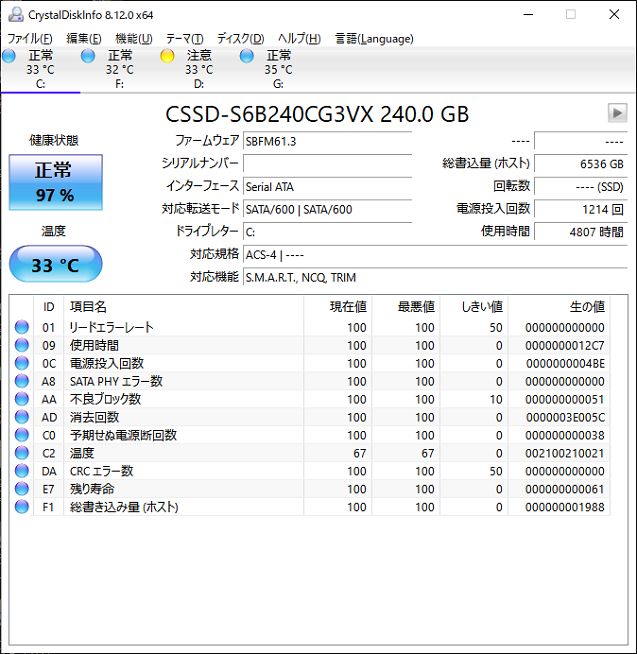Click status orb for C2 温度
The image size is (637, 654).
click(22, 453)
